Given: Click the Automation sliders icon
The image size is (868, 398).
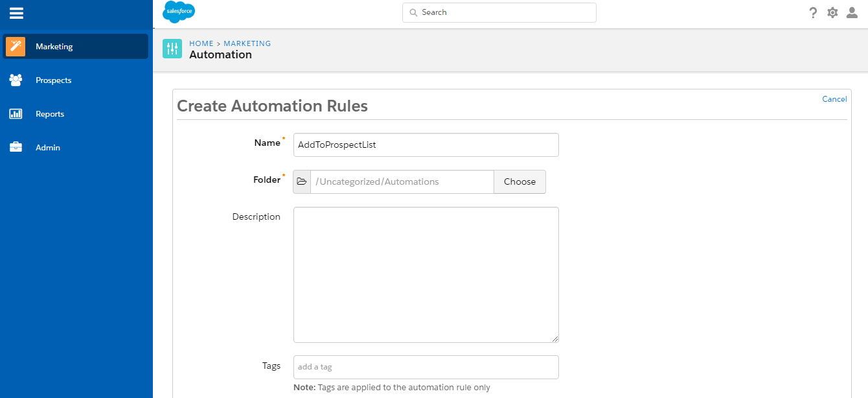Looking at the screenshot, I should tap(172, 49).
